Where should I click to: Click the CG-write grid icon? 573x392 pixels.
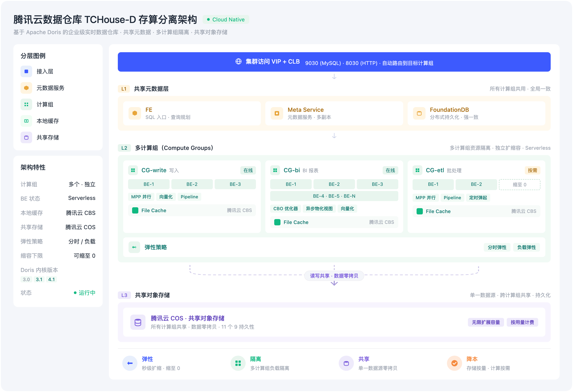coord(133,170)
